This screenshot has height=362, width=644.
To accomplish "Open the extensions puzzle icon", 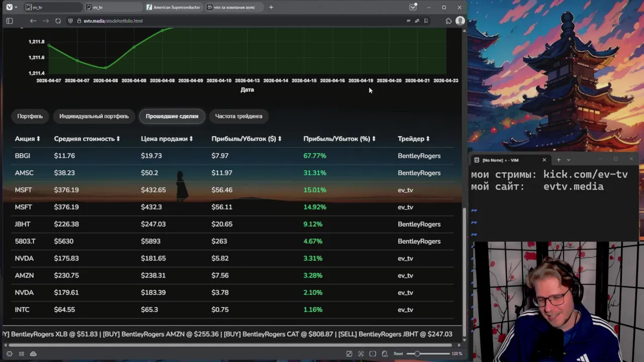I will tap(449, 21).
